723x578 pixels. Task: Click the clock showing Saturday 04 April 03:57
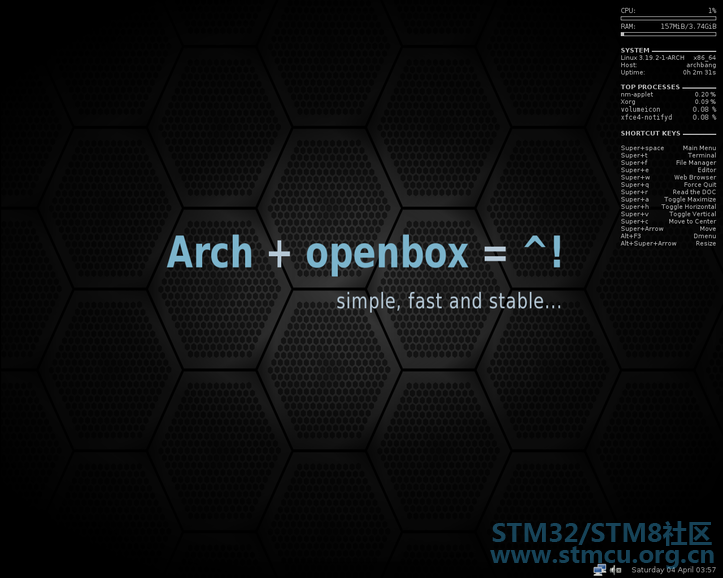click(674, 570)
